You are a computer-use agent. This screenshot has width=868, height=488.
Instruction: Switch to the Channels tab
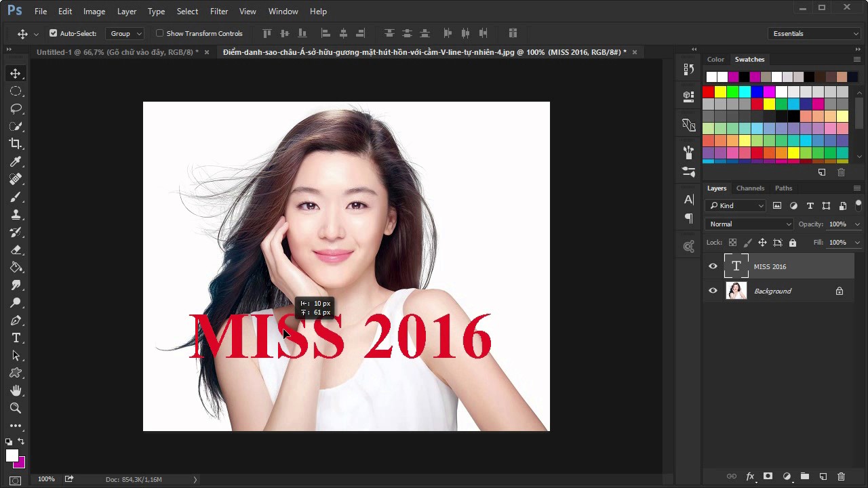750,188
